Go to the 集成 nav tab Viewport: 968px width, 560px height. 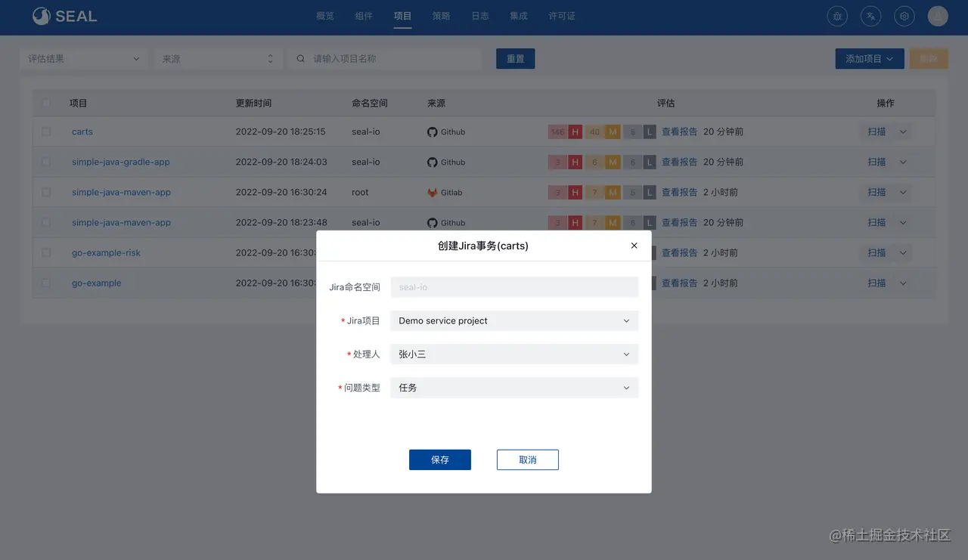coord(519,16)
